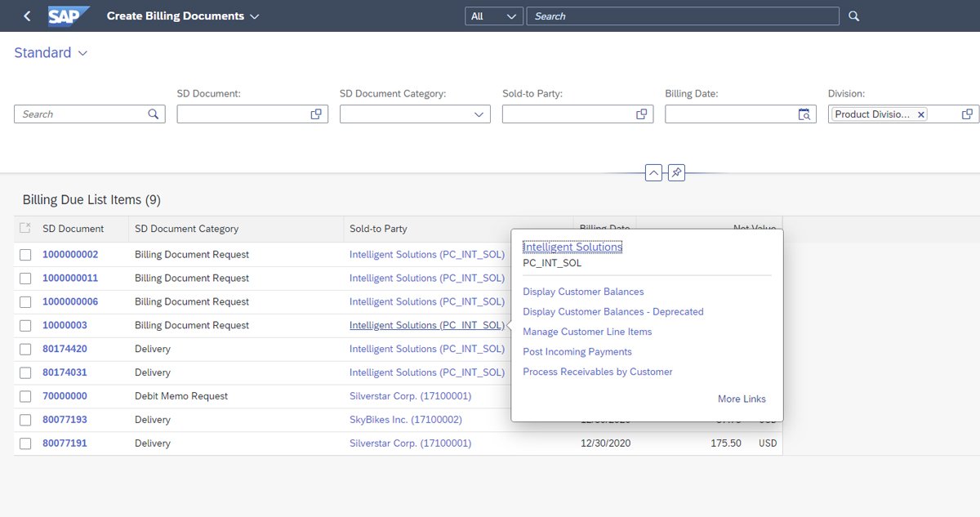
Task: Tick the checkbox for delivery 80174420
Action: (25, 350)
